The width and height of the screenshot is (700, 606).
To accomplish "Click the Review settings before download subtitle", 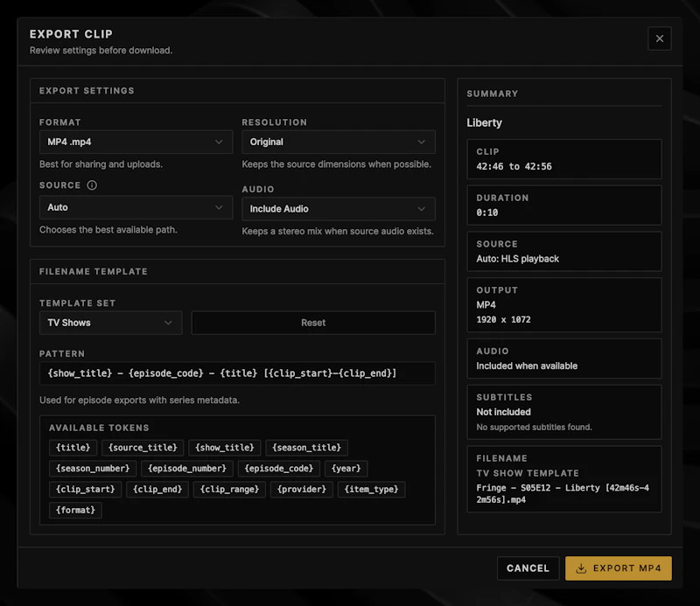I will 101,51.
